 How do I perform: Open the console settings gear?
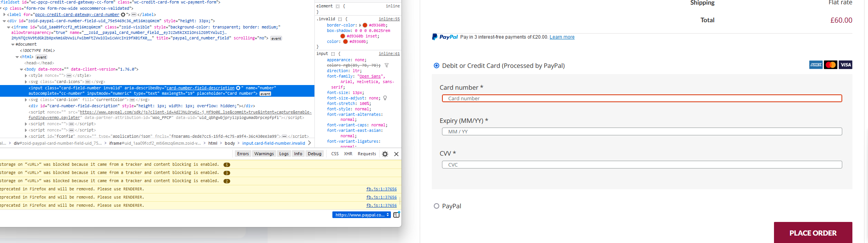pyautogui.click(x=385, y=154)
